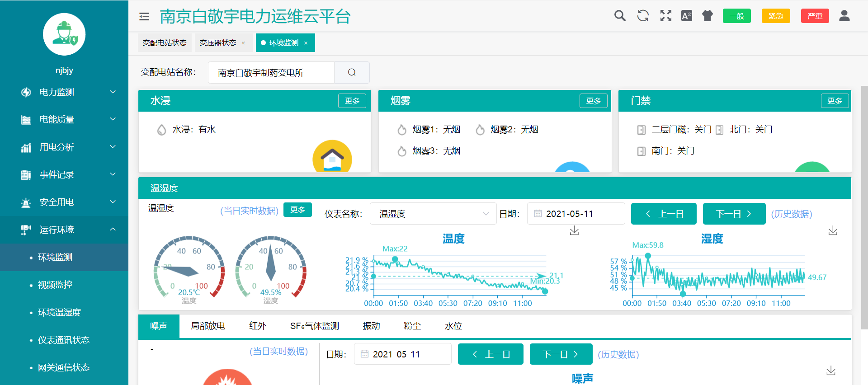
Task: Click the page vertical scrollbar
Action: coord(864,208)
